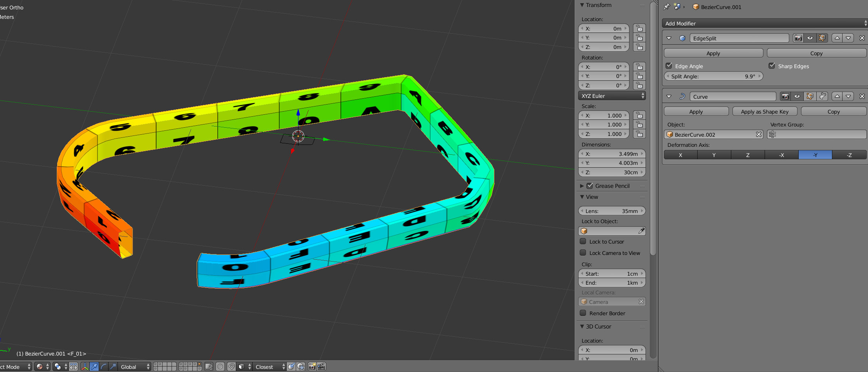Image resolution: width=868 pixels, height=372 pixels.
Task: Toggle Curve modifier render camera icon
Action: coord(785,96)
